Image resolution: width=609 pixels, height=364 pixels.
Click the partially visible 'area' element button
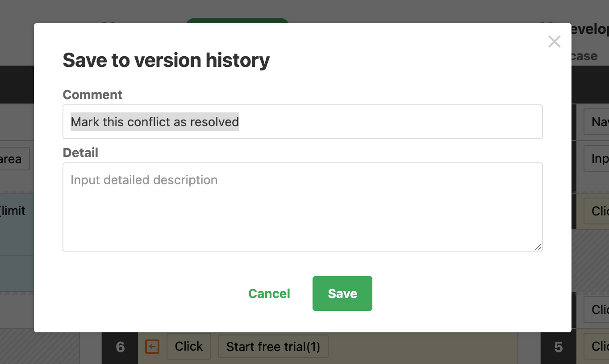pyautogui.click(x=13, y=159)
